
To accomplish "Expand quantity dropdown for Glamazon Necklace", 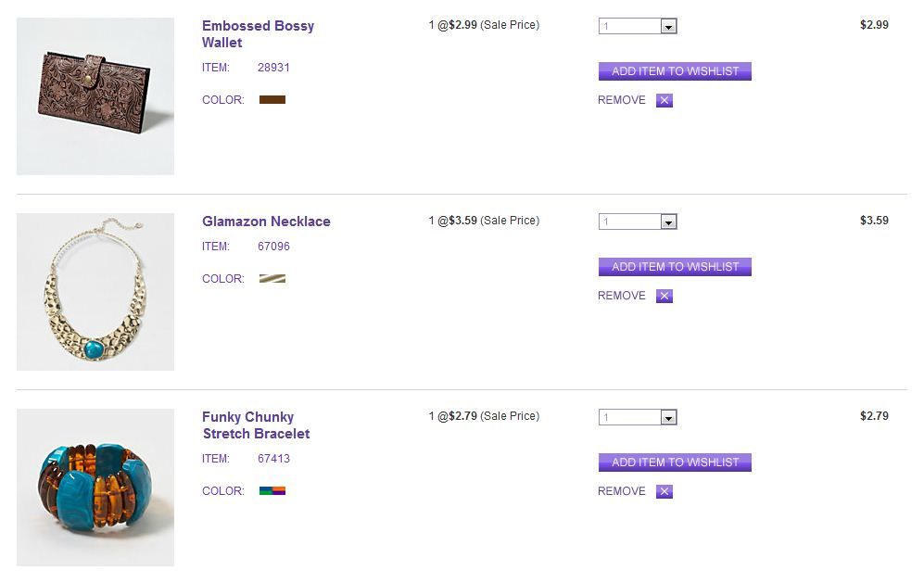I will pos(668,222).
